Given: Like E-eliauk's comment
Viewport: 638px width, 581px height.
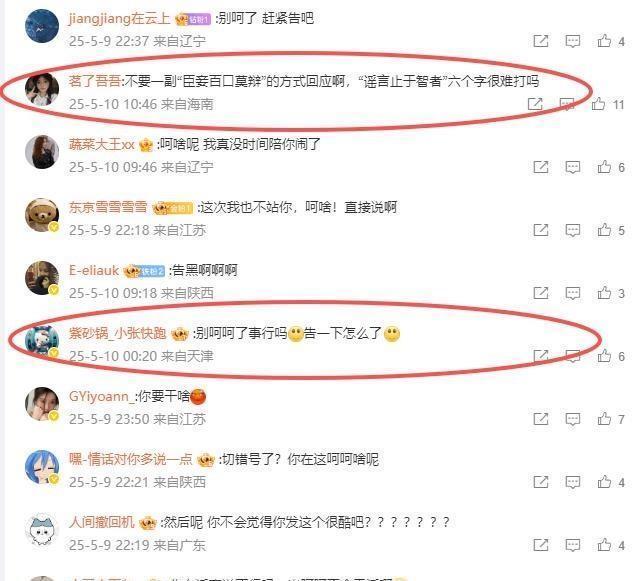Looking at the screenshot, I should [x=604, y=293].
